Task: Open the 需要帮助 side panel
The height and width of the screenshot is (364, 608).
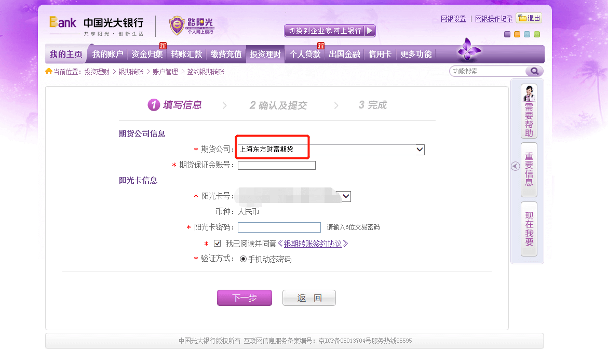Action: [x=529, y=111]
